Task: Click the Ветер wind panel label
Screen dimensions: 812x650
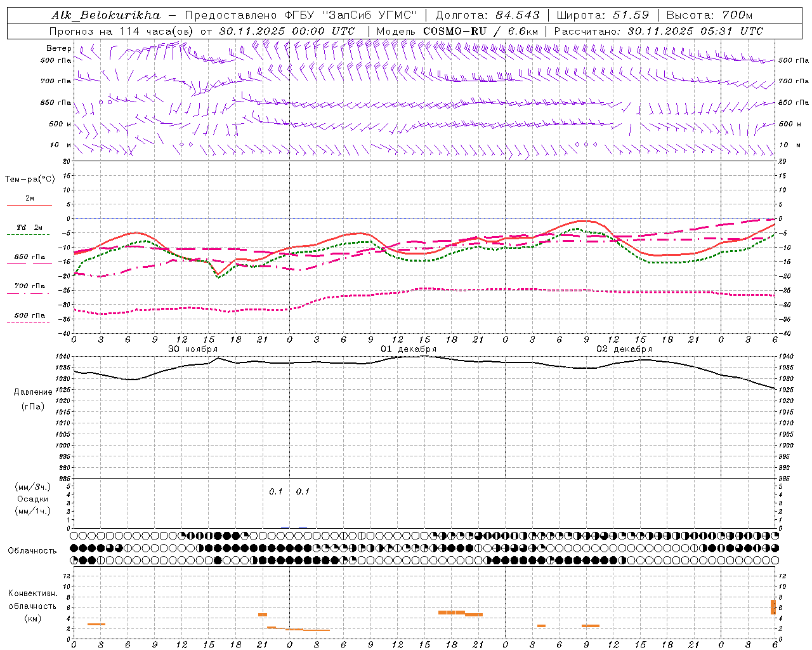Action: tap(59, 48)
